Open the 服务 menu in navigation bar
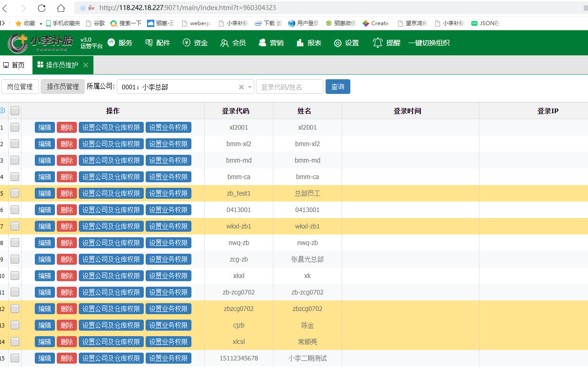This screenshot has height=387, width=588. point(120,43)
